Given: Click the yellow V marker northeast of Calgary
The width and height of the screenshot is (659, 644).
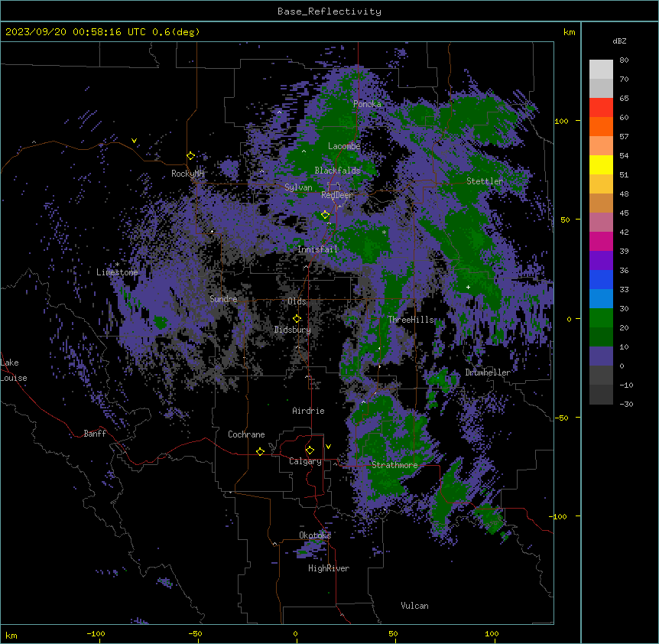Looking at the screenshot, I should pyautogui.click(x=328, y=447).
